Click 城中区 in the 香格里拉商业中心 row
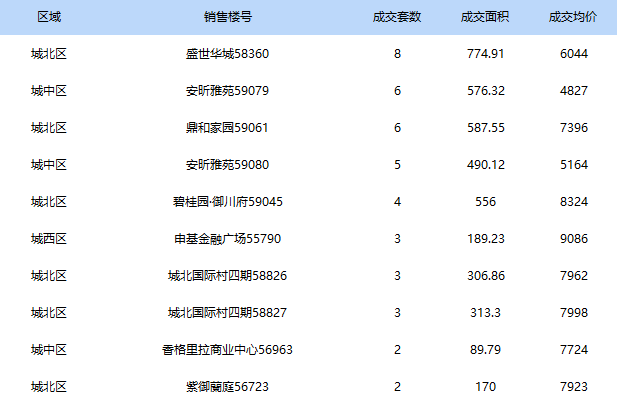The height and width of the screenshot is (409, 617). click(x=49, y=350)
